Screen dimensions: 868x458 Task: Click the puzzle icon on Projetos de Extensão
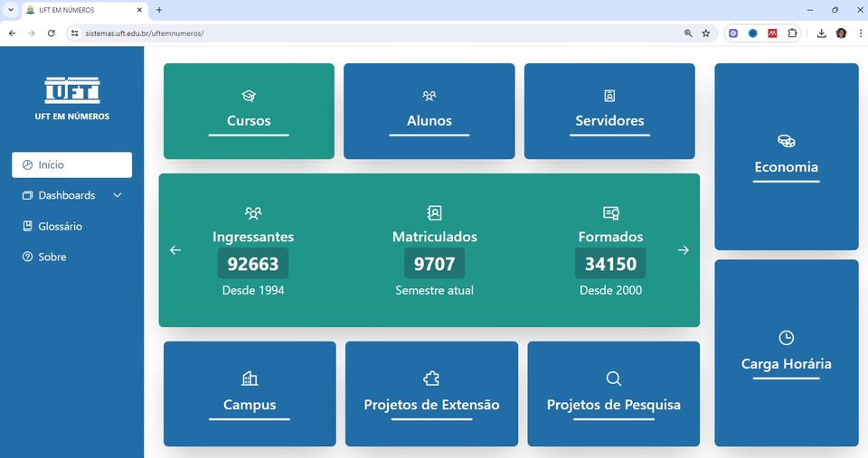pyautogui.click(x=431, y=379)
